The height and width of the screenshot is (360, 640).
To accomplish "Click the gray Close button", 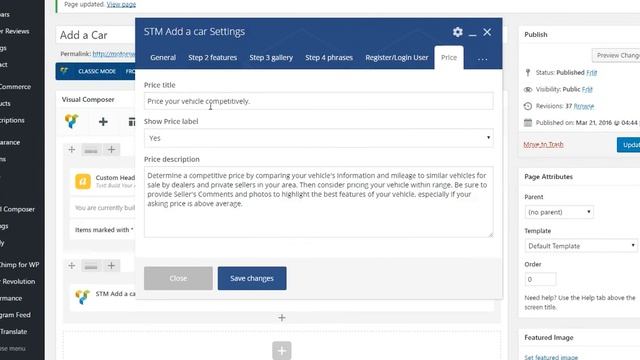I will pos(178,278).
